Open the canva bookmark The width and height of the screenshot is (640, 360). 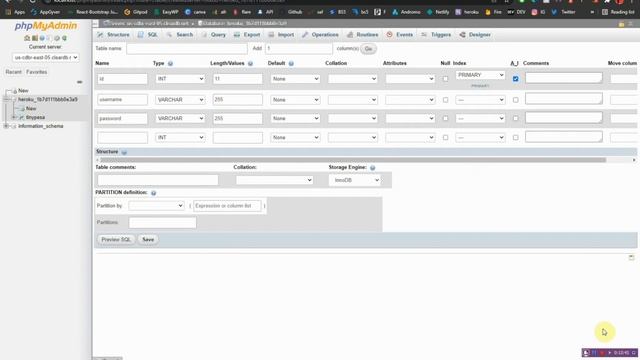[196, 12]
